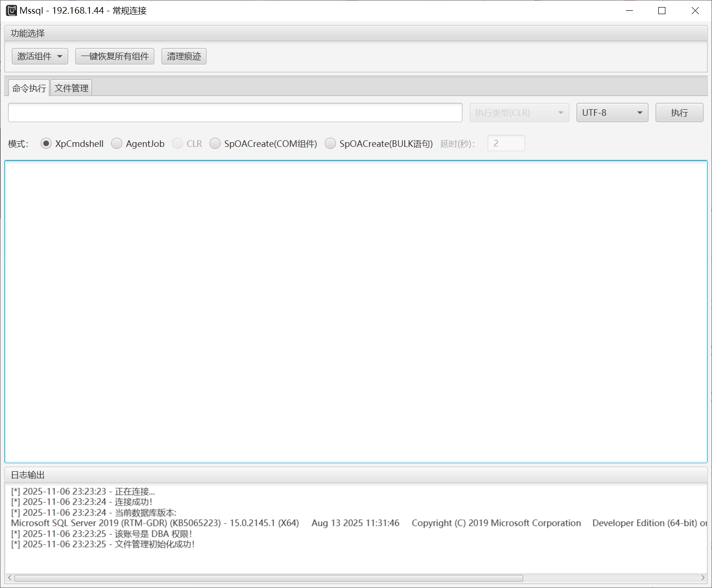Click the Mssql application icon in title bar
The height and width of the screenshot is (588, 712).
11,10
